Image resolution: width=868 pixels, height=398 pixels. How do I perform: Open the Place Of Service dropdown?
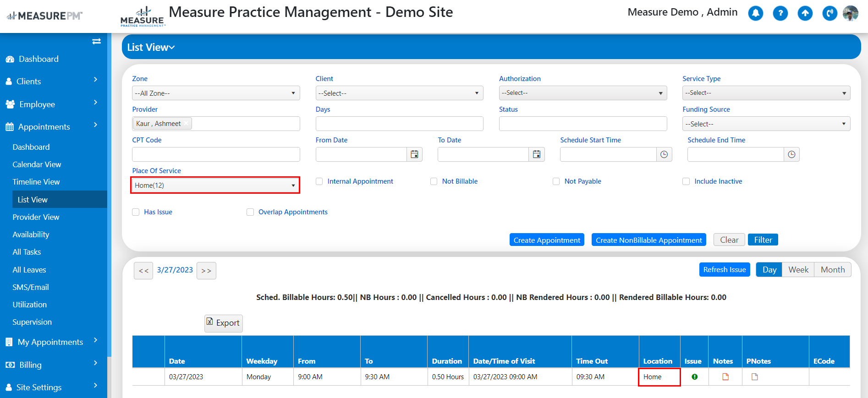[215, 185]
